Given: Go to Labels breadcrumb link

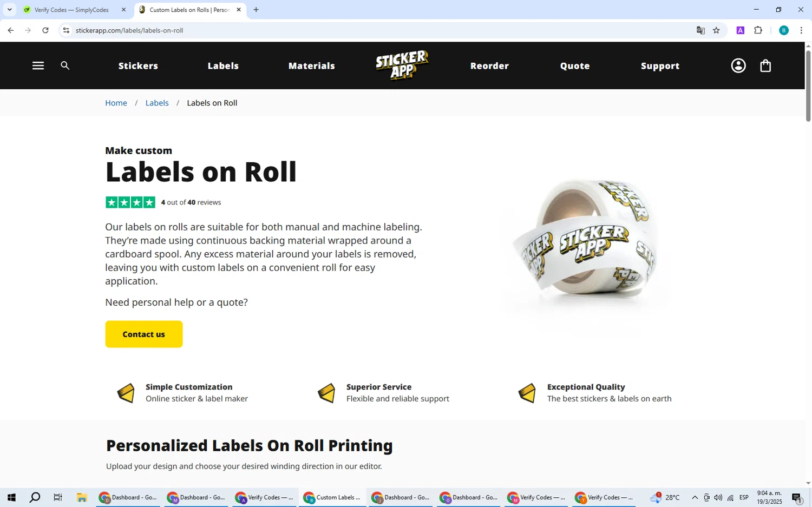Looking at the screenshot, I should click(157, 103).
